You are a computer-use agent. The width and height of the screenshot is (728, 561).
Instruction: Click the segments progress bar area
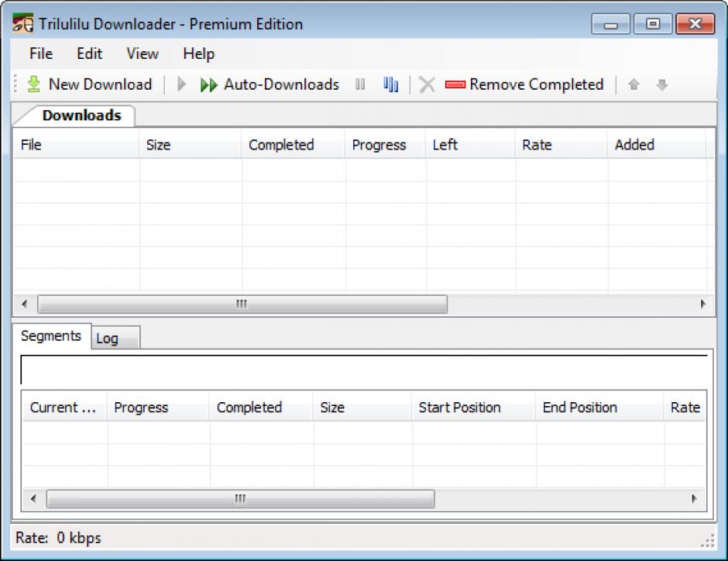tap(364, 370)
